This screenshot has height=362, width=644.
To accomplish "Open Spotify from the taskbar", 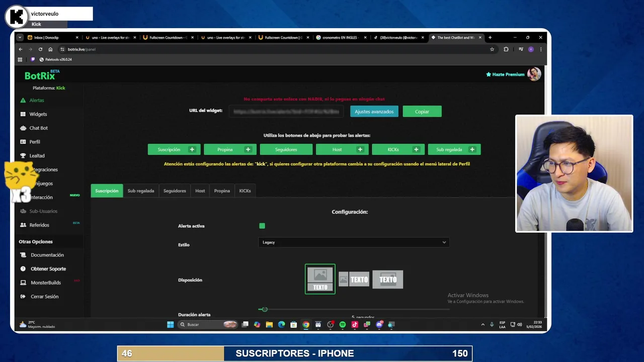I will pos(343,325).
